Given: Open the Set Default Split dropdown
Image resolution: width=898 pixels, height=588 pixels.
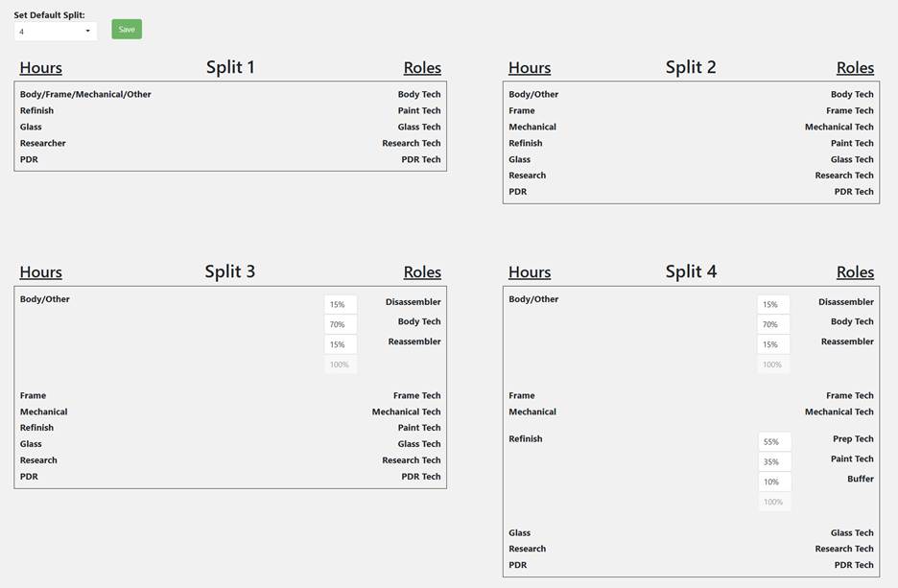Looking at the screenshot, I should point(56,32).
